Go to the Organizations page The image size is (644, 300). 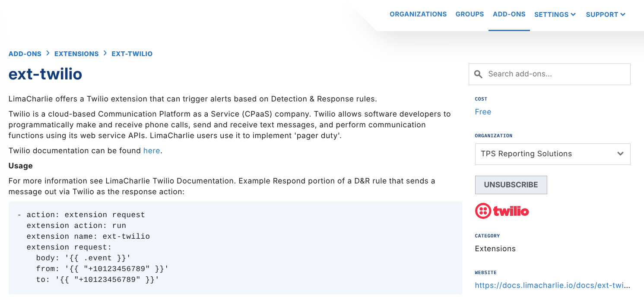tap(418, 14)
